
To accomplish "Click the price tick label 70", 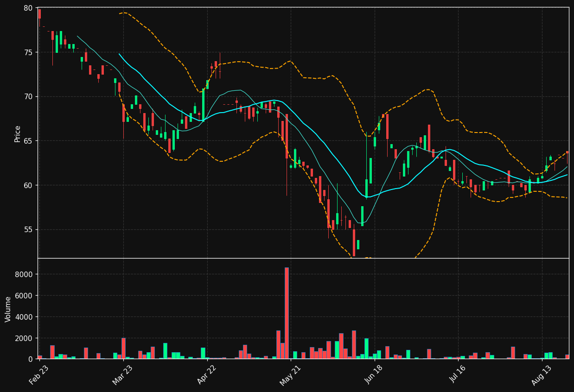I will pos(28,97).
